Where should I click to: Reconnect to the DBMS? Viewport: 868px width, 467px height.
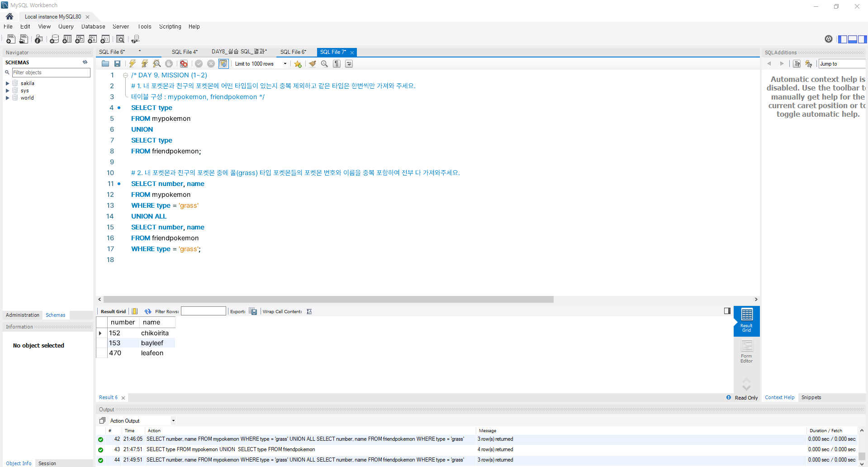click(x=135, y=39)
